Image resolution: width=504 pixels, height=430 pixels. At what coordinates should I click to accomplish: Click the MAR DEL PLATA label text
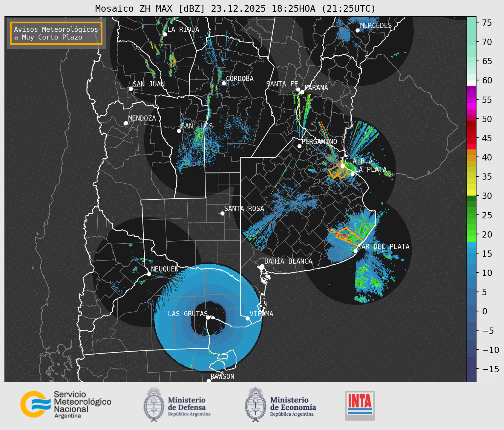click(x=383, y=247)
